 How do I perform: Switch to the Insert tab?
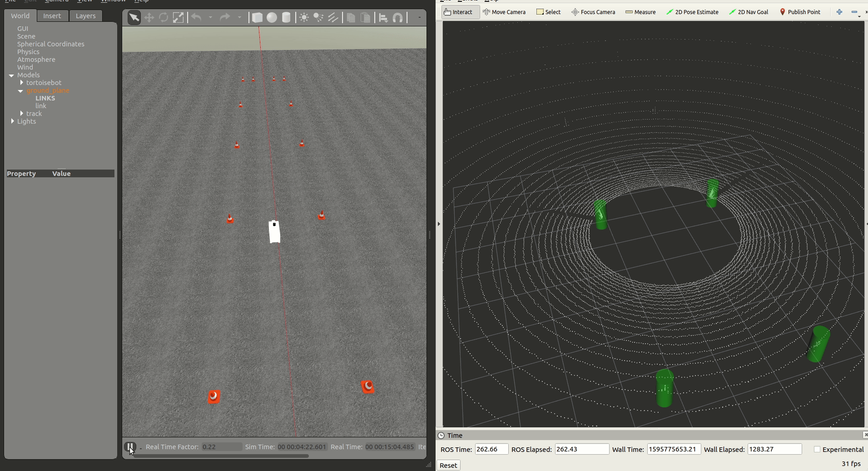[x=52, y=15]
